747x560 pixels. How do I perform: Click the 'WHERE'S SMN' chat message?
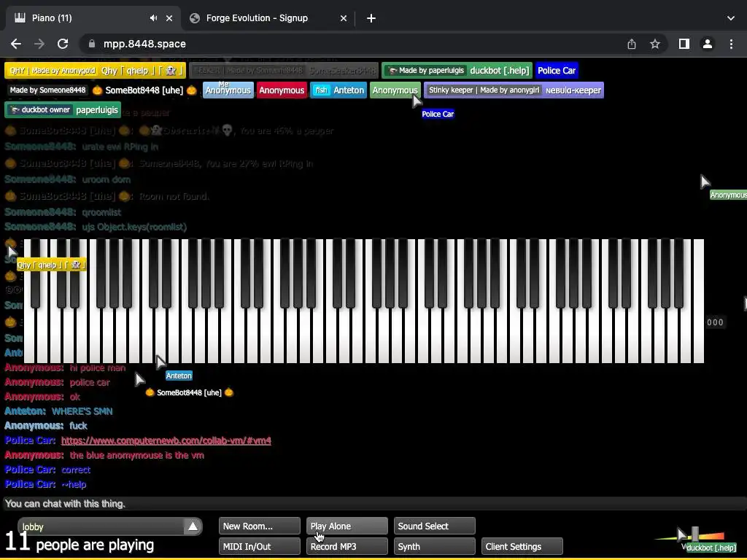pos(82,411)
